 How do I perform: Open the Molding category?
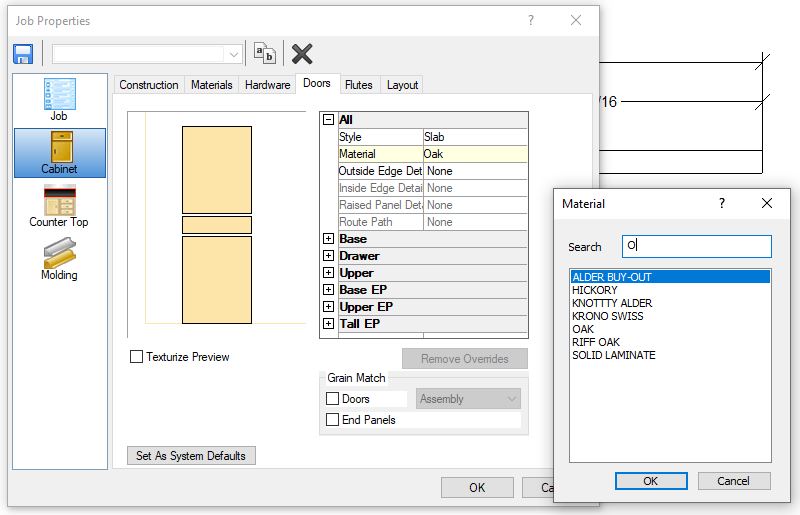pyautogui.click(x=59, y=259)
